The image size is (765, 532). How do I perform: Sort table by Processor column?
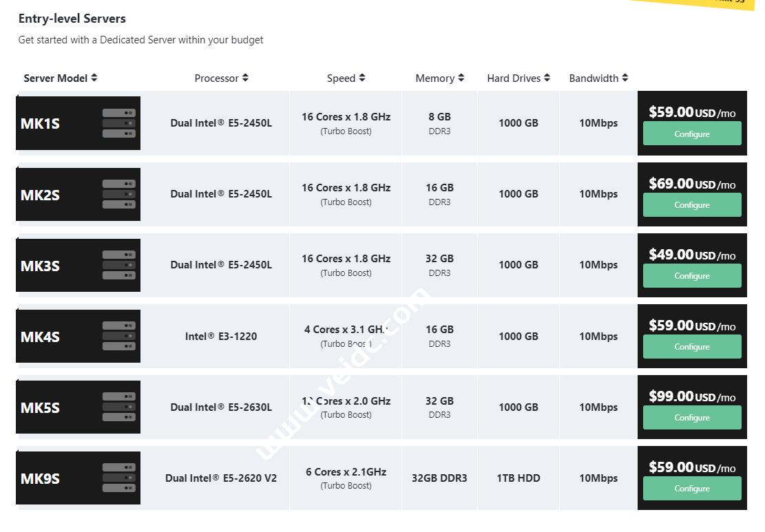(x=221, y=78)
